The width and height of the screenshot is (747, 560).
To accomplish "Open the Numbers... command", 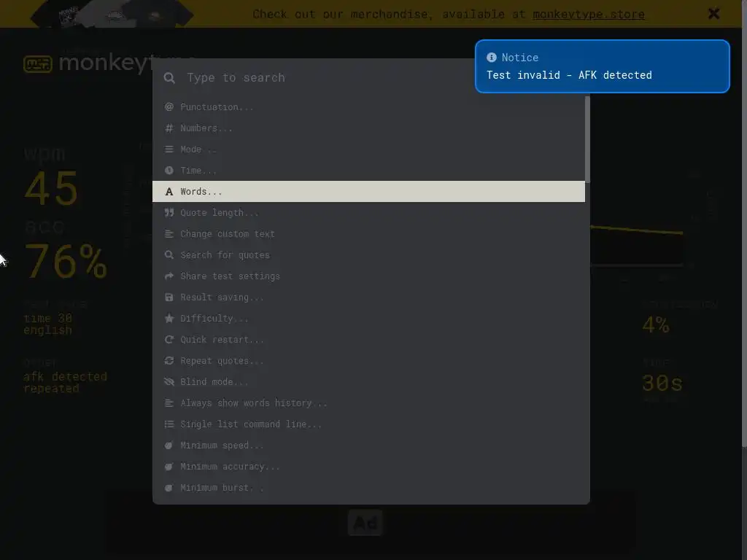I will click(x=368, y=128).
